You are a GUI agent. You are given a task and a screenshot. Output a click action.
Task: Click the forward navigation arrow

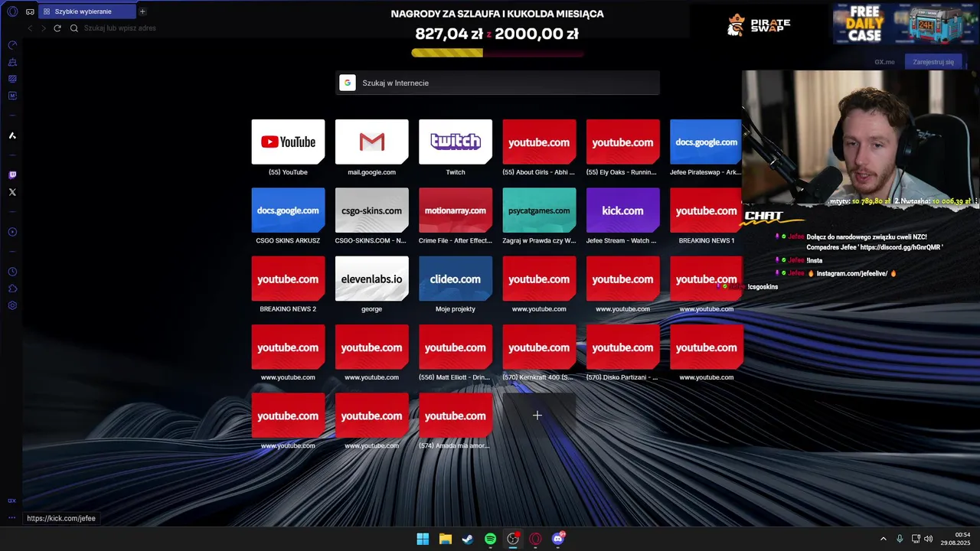coord(43,28)
